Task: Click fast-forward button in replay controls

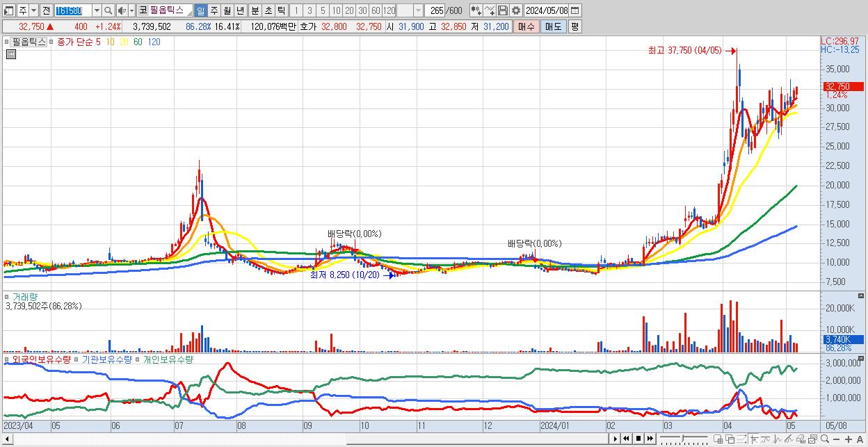Action: pyautogui.click(x=650, y=439)
